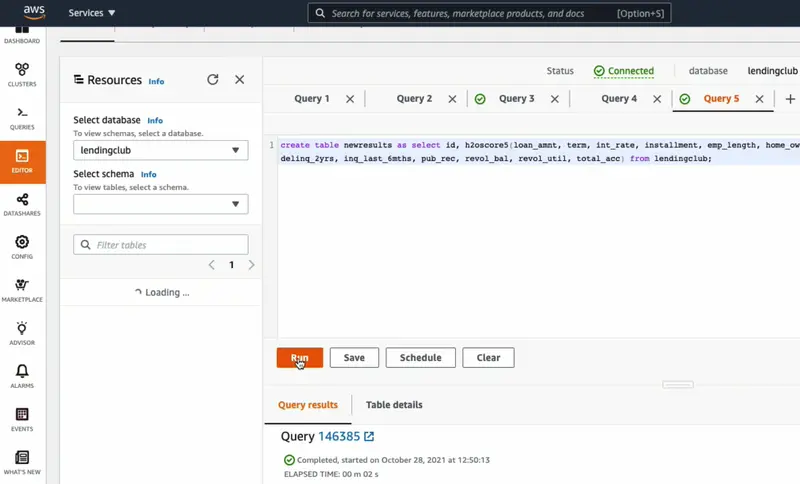The width and height of the screenshot is (800, 484).
Task: Expand the empty Select schema dropdown
Action: click(161, 204)
